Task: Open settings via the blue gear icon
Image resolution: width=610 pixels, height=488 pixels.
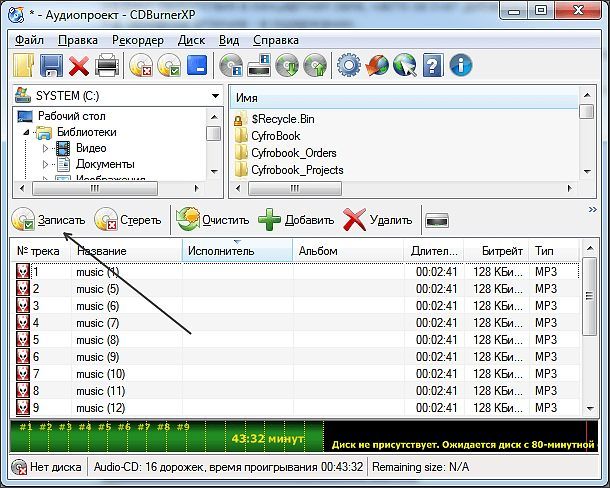Action: 349,65
